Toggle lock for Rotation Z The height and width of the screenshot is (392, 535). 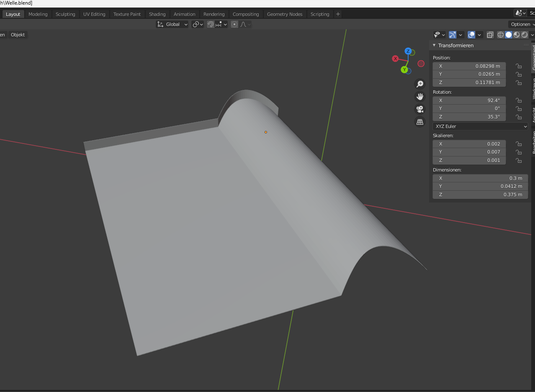[519, 117]
